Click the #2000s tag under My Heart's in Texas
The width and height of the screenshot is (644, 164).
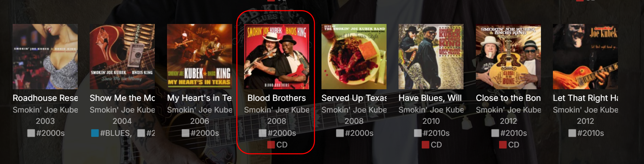[200, 133]
